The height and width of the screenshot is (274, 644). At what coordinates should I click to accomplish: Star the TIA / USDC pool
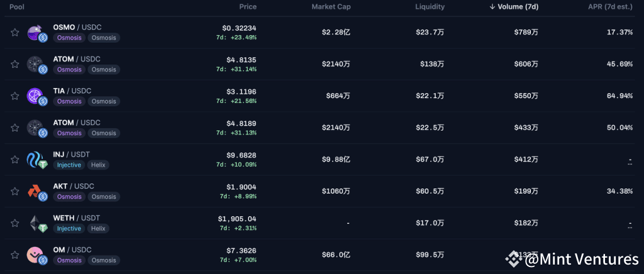click(14, 96)
